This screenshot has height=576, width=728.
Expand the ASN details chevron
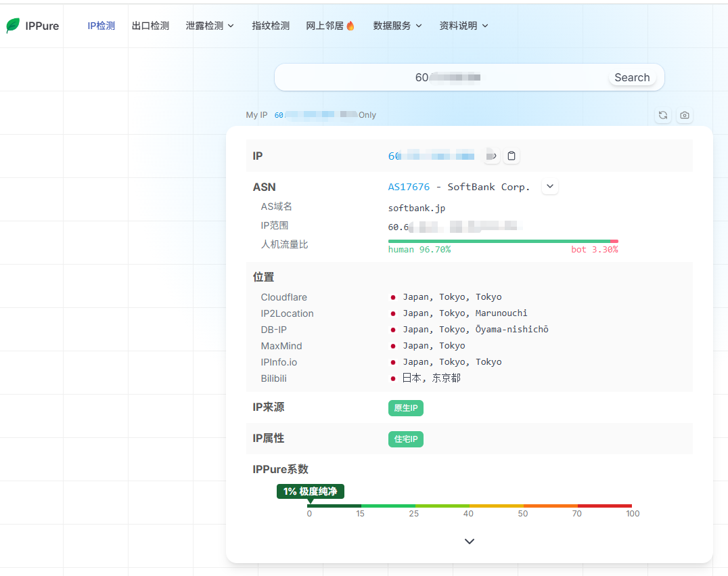click(549, 186)
